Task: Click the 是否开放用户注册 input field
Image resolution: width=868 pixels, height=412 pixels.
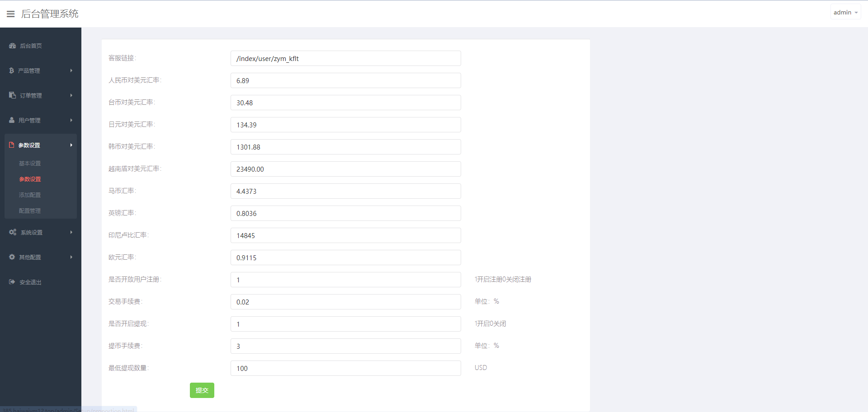Action: pos(345,280)
